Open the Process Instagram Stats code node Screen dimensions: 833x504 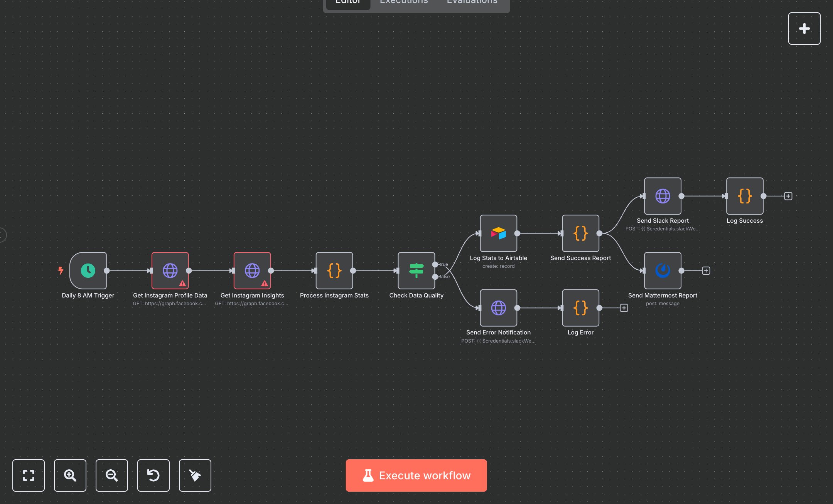tap(334, 270)
